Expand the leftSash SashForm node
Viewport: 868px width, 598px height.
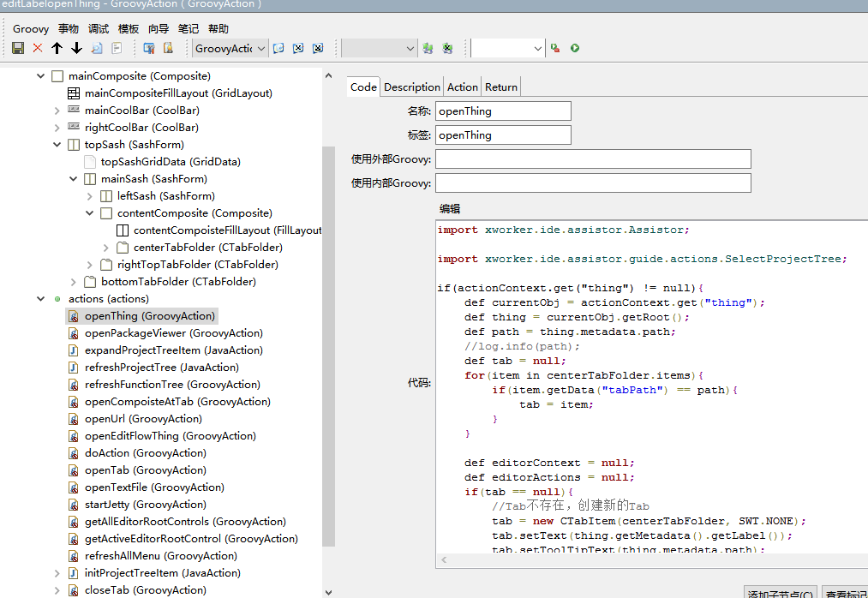(x=90, y=196)
